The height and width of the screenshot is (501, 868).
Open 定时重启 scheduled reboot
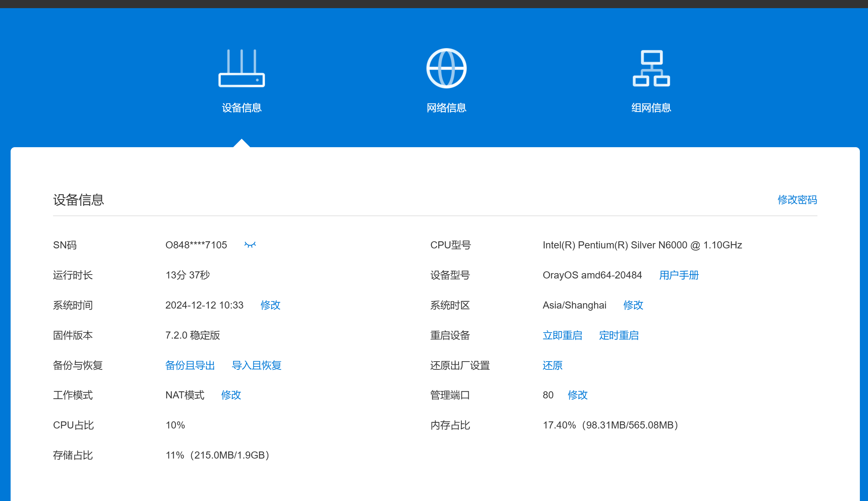[x=619, y=335]
